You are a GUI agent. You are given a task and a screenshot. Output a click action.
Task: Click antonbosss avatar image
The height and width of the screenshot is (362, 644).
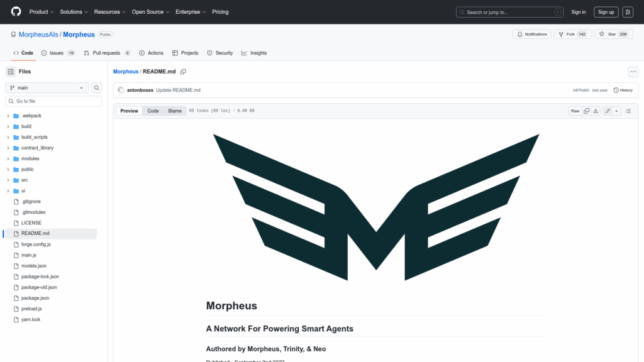[121, 90]
